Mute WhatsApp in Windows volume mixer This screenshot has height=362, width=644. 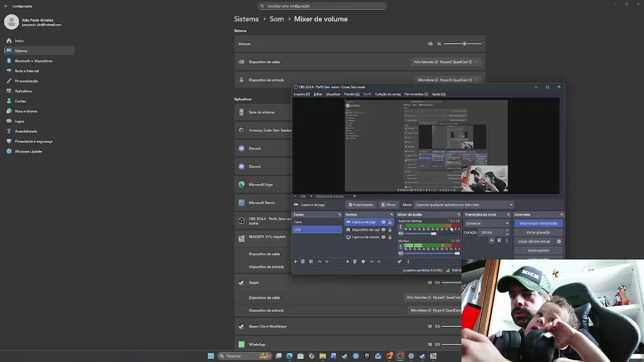(x=430, y=344)
